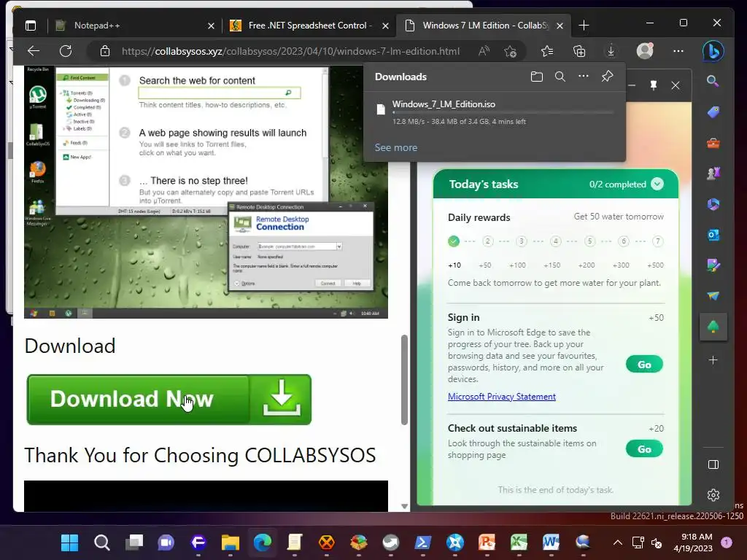The height and width of the screenshot is (560, 747).
Task: Pin the E-tree sidebar pane
Action: [x=654, y=85]
